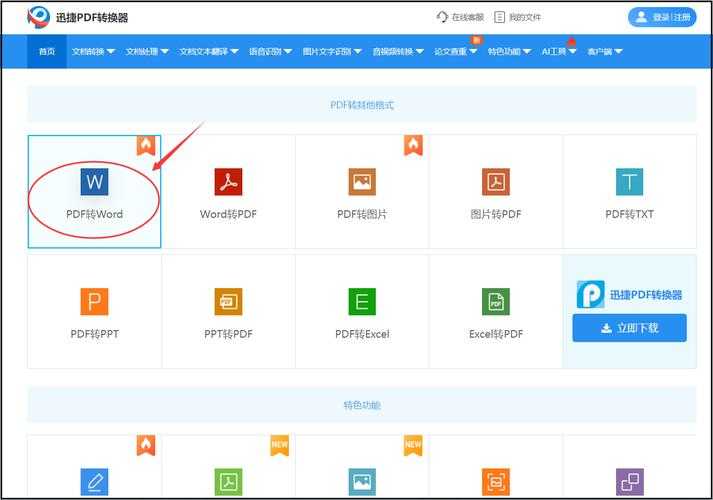Image resolution: width=713 pixels, height=500 pixels.
Task: Open the 我的文件 link
Action: click(517, 17)
